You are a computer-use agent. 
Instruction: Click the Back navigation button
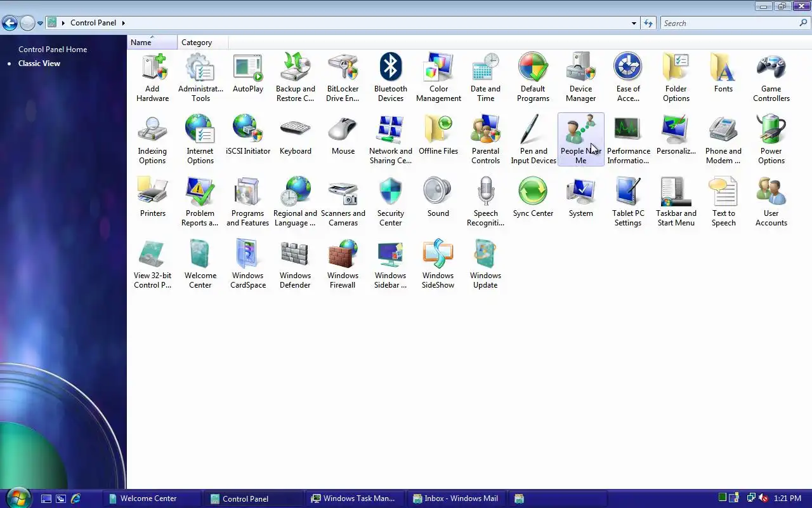[x=10, y=23]
